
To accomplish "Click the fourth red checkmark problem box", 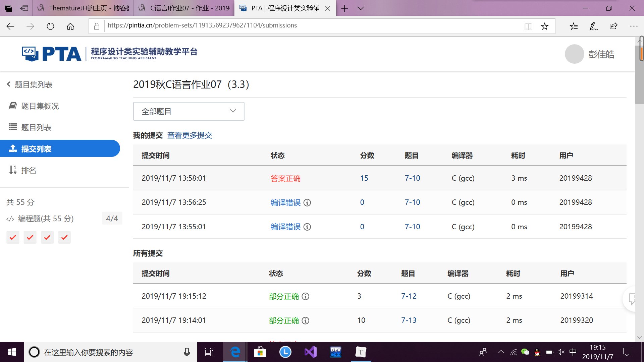I will click(x=64, y=237).
